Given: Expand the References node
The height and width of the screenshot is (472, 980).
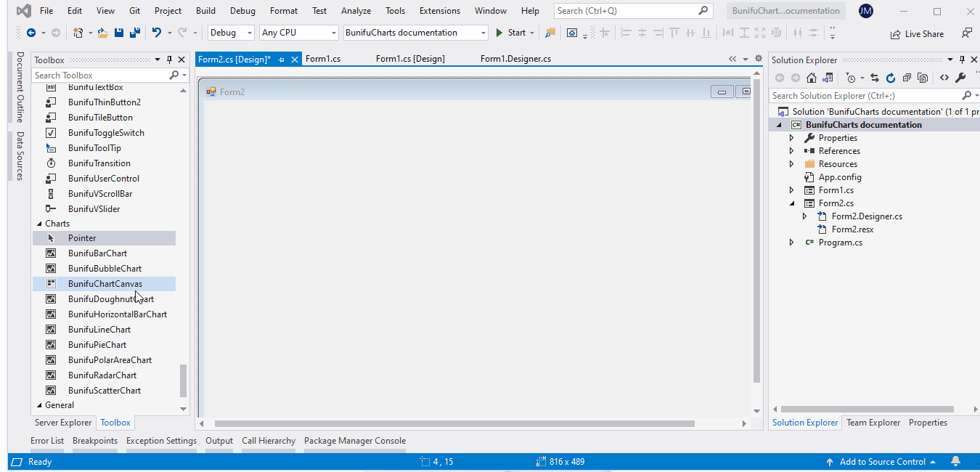Looking at the screenshot, I should point(792,151).
